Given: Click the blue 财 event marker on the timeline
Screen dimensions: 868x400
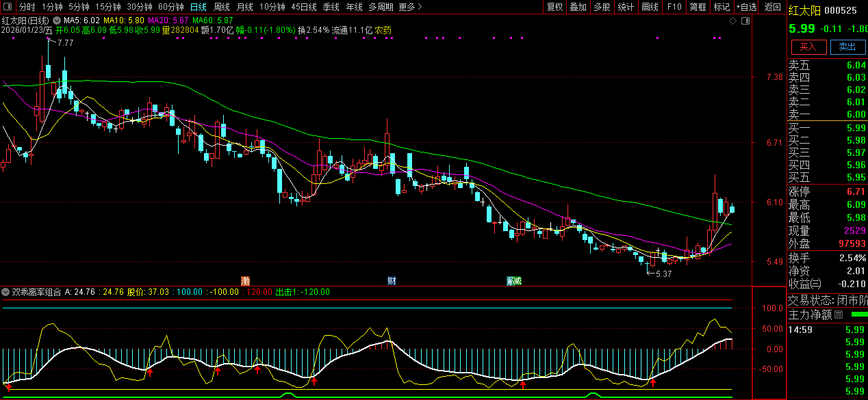Looking at the screenshot, I should (392, 280).
